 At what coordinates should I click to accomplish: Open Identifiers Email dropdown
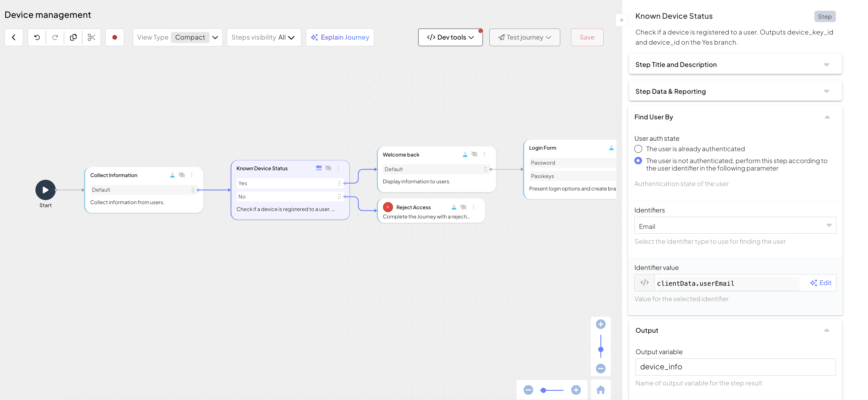(735, 225)
